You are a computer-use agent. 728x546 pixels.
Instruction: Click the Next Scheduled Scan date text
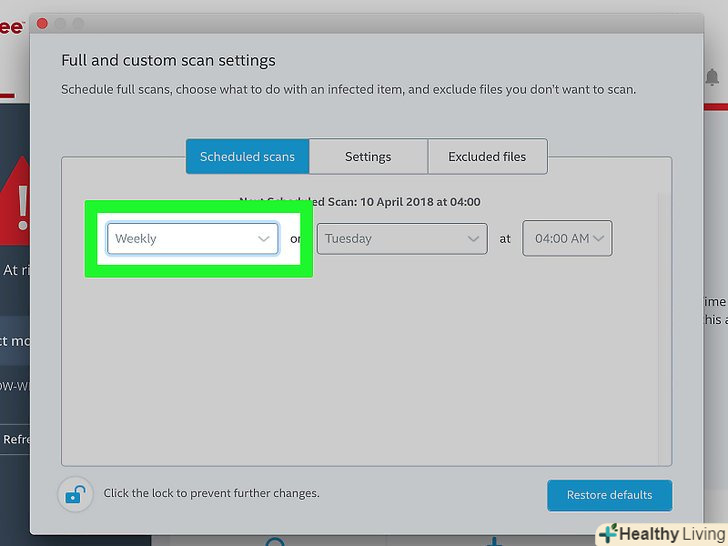click(360, 202)
